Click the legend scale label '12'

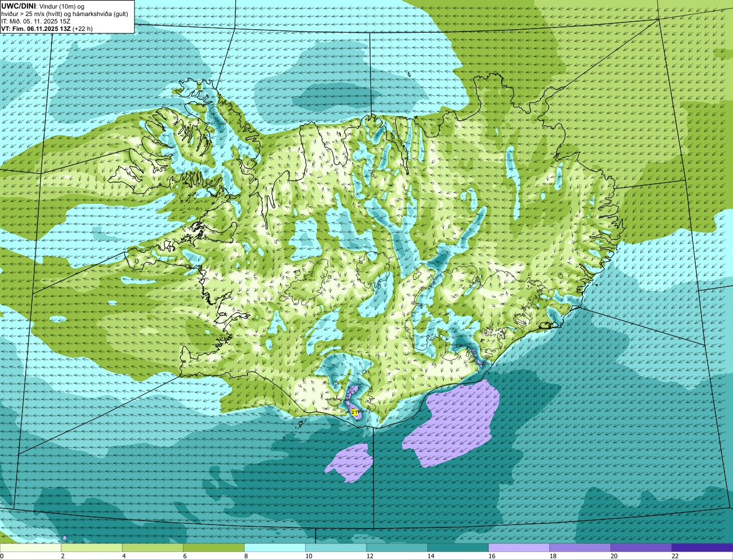click(370, 556)
